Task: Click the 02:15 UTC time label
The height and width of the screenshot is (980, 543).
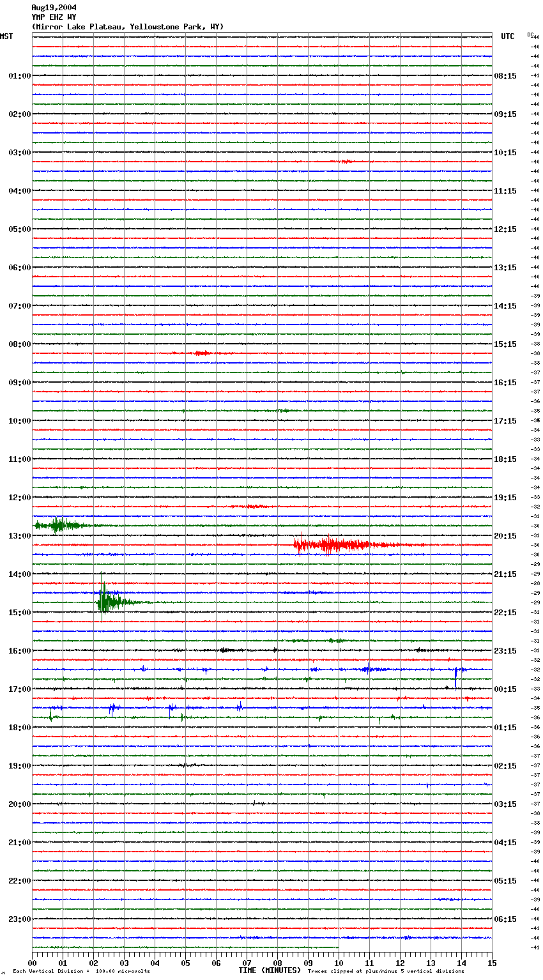Action: (x=505, y=766)
